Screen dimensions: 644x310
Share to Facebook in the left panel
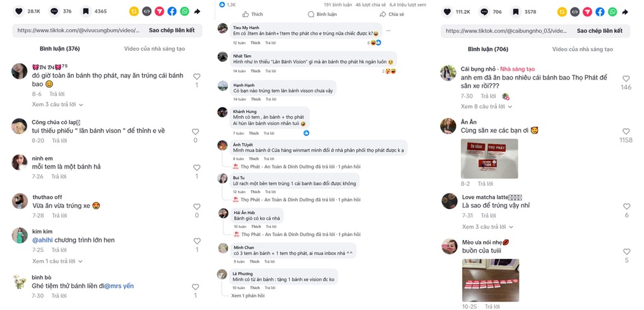(172, 11)
